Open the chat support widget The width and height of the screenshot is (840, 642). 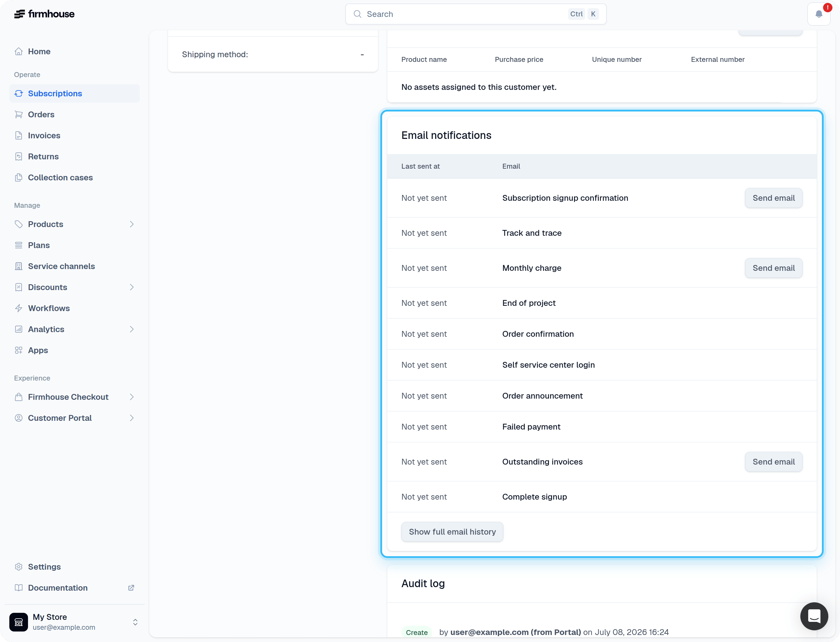tap(814, 616)
